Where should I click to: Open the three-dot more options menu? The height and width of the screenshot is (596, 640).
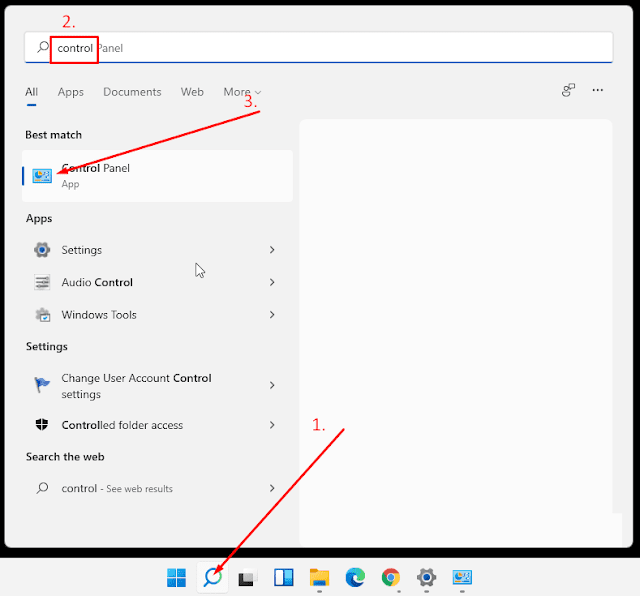pyautogui.click(x=598, y=90)
